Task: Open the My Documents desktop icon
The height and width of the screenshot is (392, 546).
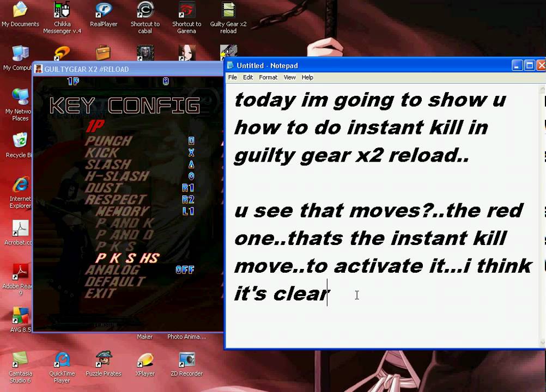Action: [20, 14]
